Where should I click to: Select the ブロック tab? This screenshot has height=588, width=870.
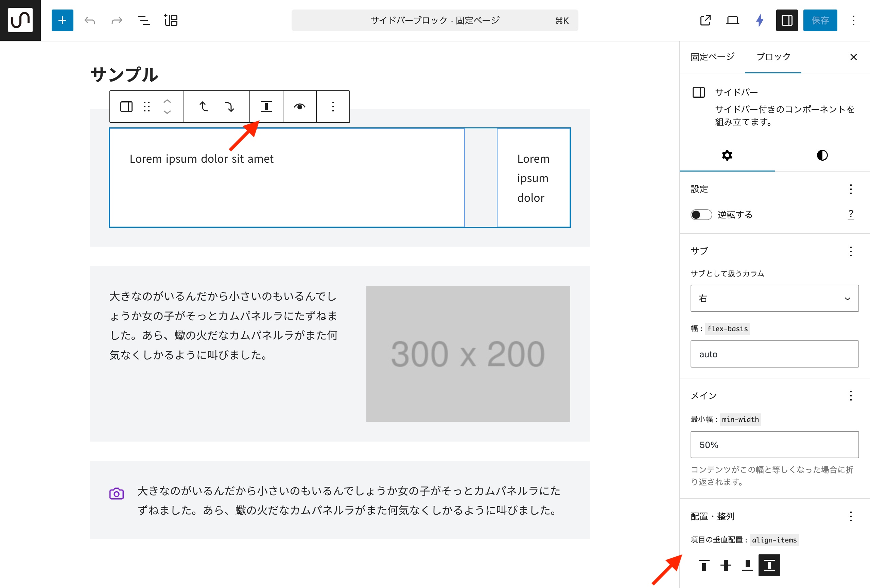(773, 57)
